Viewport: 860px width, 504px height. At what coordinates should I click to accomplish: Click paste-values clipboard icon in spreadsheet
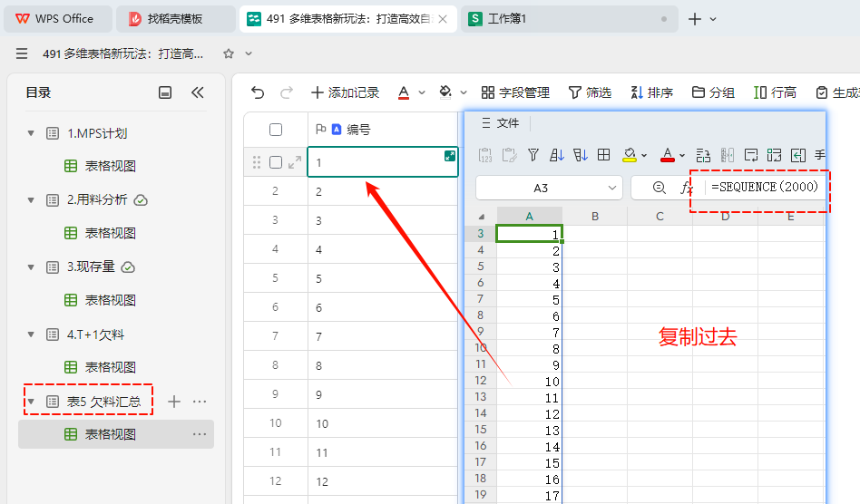click(x=485, y=156)
